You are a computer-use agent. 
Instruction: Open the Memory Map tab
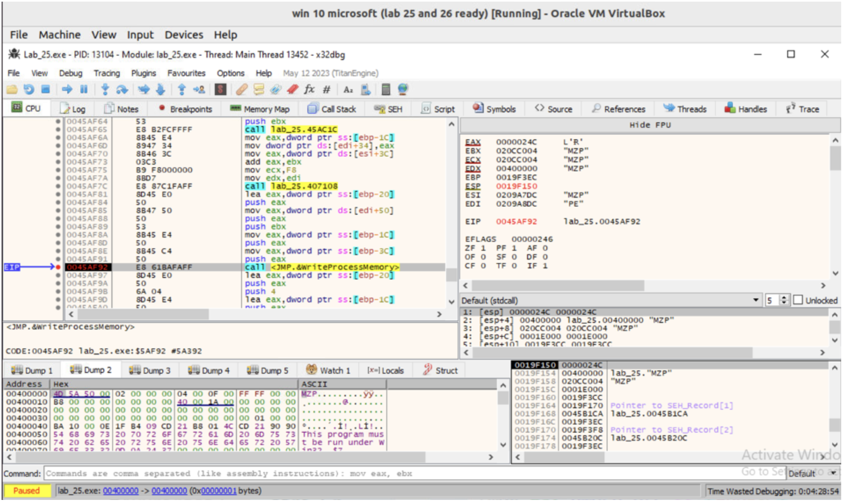(x=260, y=109)
